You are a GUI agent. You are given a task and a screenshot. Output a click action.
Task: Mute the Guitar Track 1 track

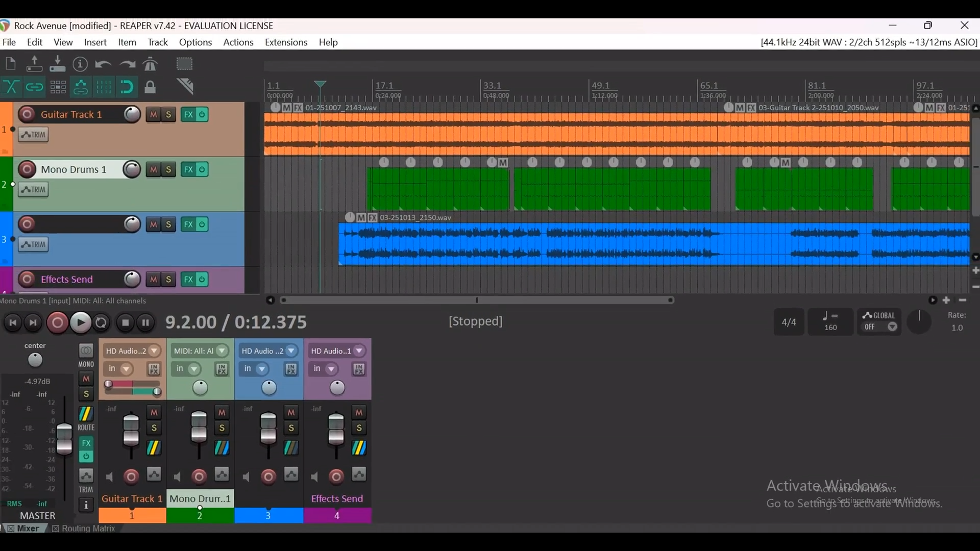pos(154,115)
